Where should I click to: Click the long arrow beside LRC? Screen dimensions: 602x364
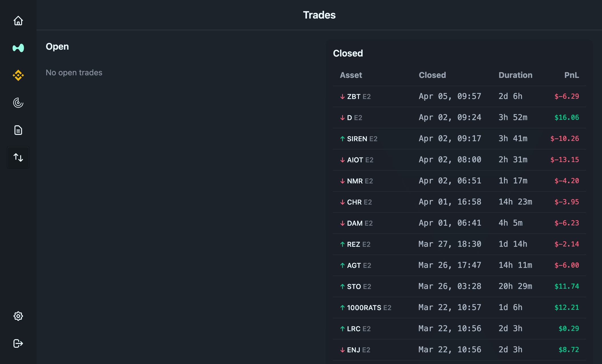[x=342, y=329]
